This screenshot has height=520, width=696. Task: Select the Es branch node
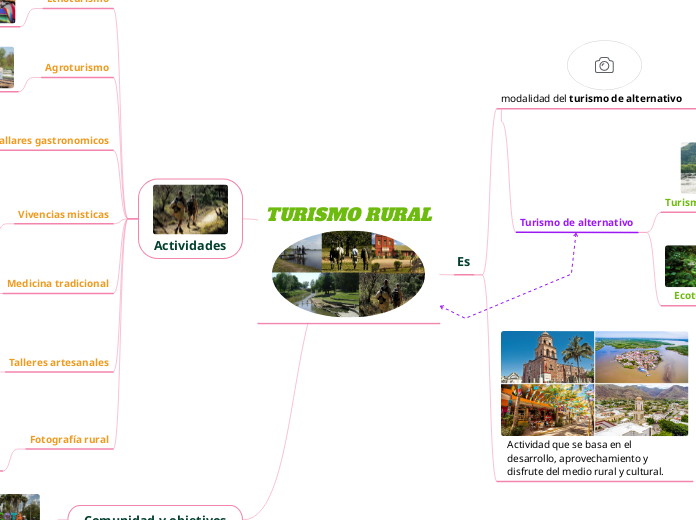pyautogui.click(x=463, y=262)
